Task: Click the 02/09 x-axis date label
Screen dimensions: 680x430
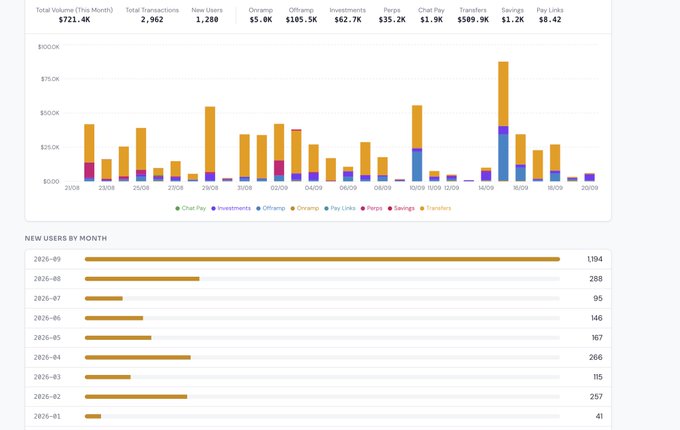Action: point(279,188)
